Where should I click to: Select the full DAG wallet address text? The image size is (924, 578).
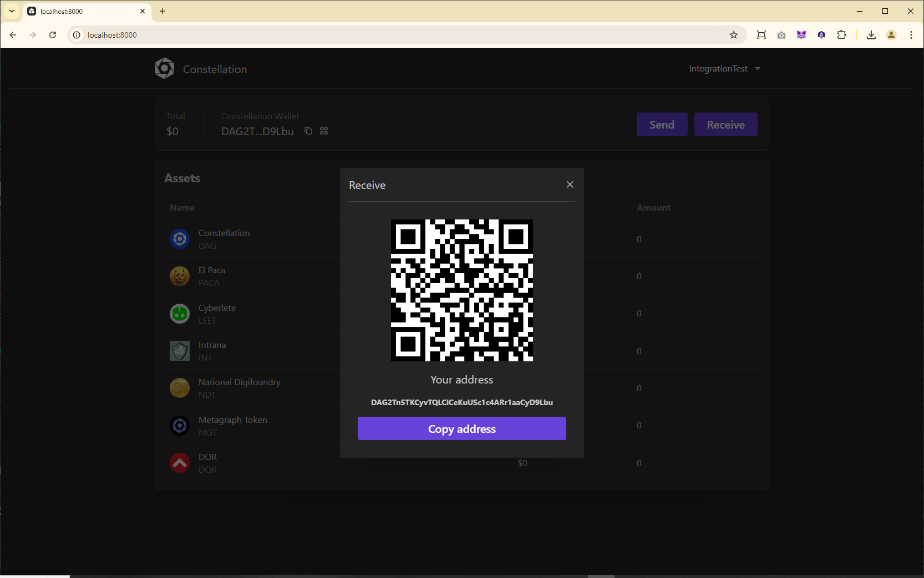click(x=461, y=402)
